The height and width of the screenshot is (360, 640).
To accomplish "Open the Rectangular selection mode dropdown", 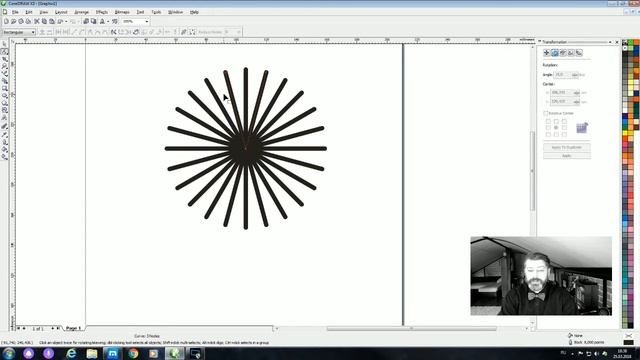I will 33,32.
